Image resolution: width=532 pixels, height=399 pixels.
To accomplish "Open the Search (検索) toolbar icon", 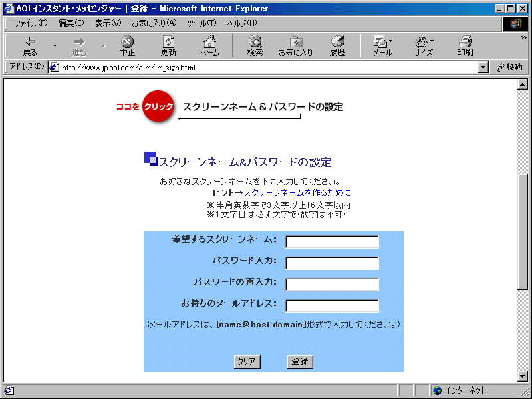I will click(x=255, y=46).
